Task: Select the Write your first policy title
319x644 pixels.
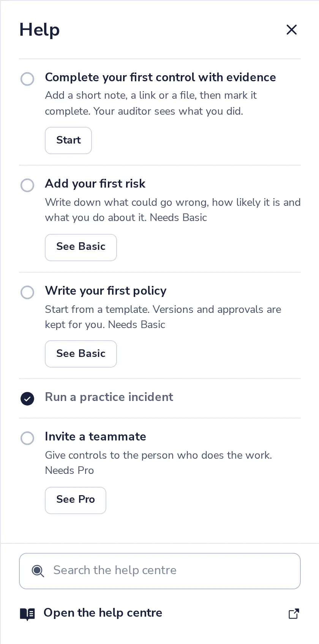Action: (x=106, y=291)
